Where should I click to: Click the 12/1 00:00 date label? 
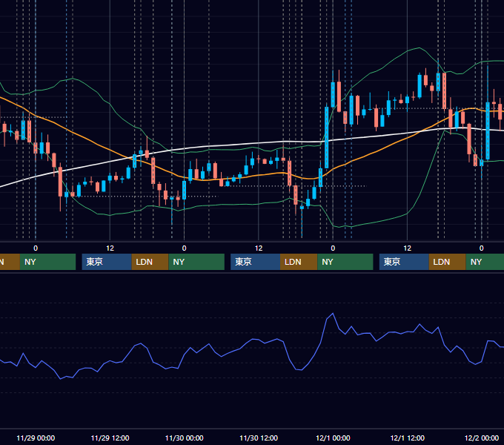pos(333,438)
